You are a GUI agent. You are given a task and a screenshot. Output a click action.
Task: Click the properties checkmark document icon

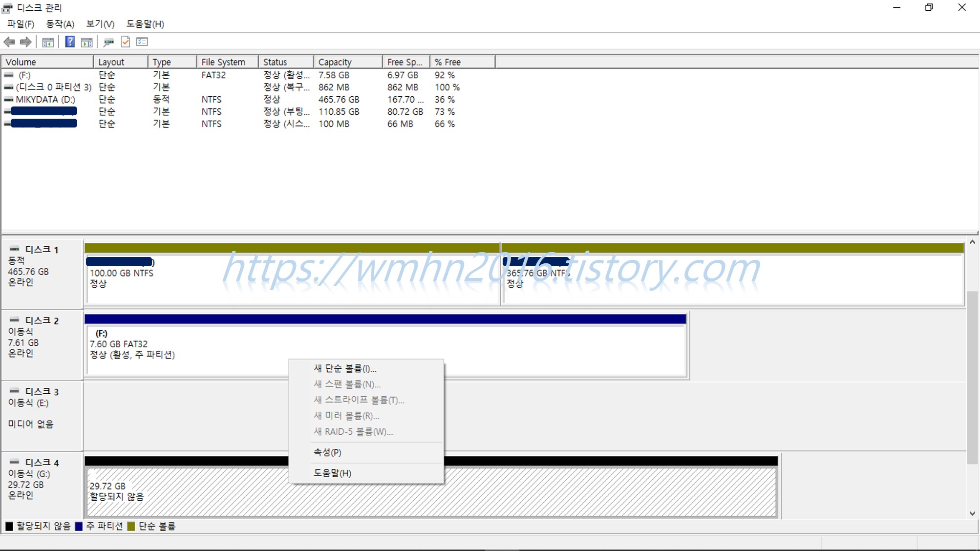click(126, 42)
